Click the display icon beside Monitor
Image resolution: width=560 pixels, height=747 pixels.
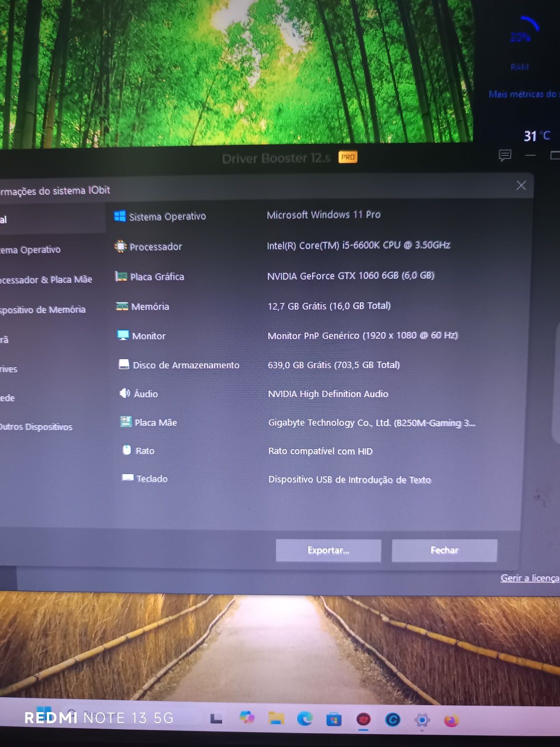click(x=123, y=335)
